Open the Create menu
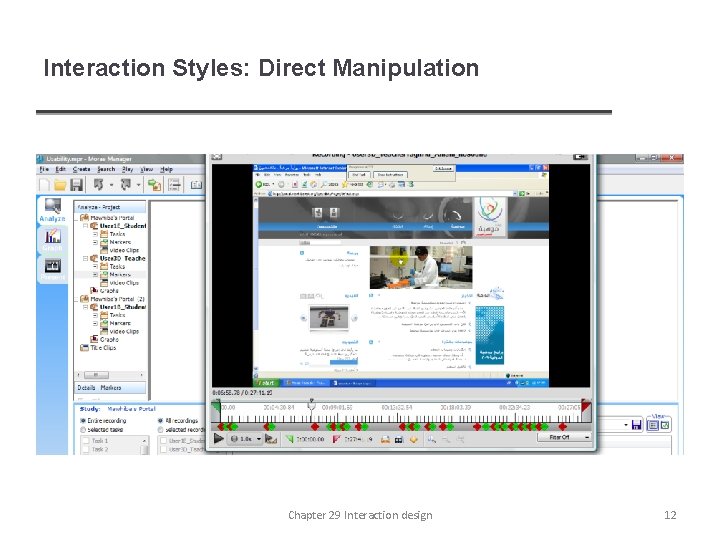720x540 pixels. click(x=81, y=169)
